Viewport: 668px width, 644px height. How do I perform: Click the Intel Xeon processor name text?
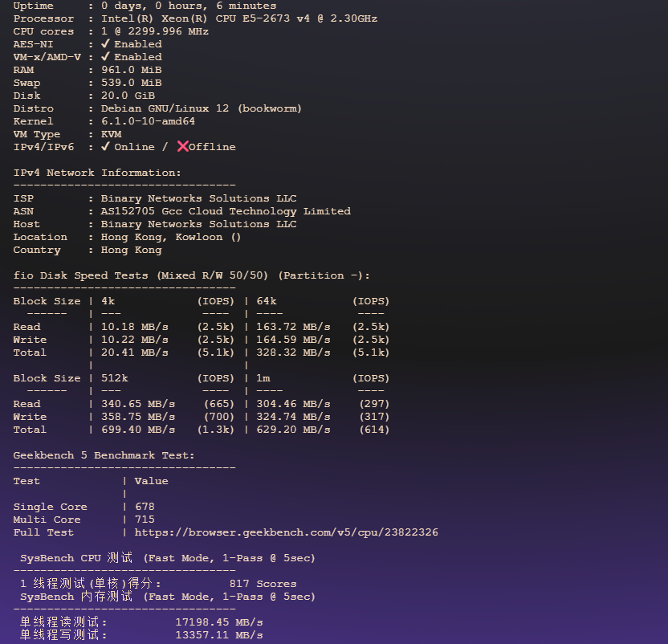click(x=238, y=18)
